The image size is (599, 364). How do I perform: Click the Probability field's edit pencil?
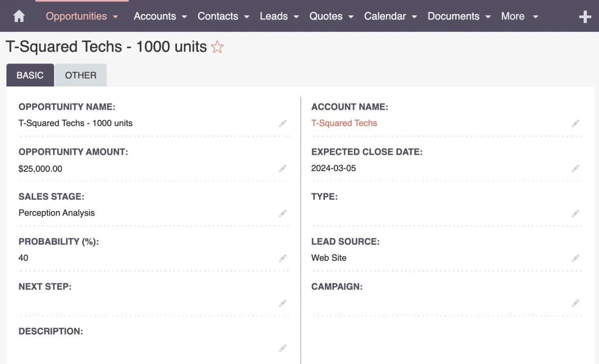[282, 258]
